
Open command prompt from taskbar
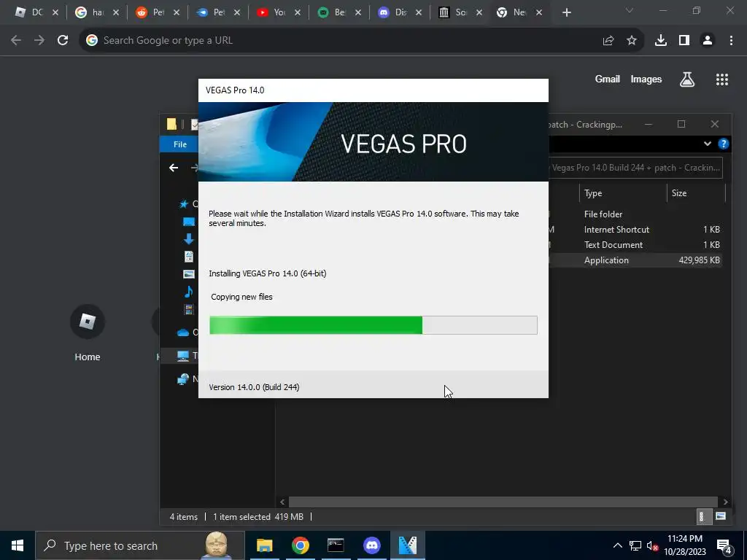(x=336, y=545)
